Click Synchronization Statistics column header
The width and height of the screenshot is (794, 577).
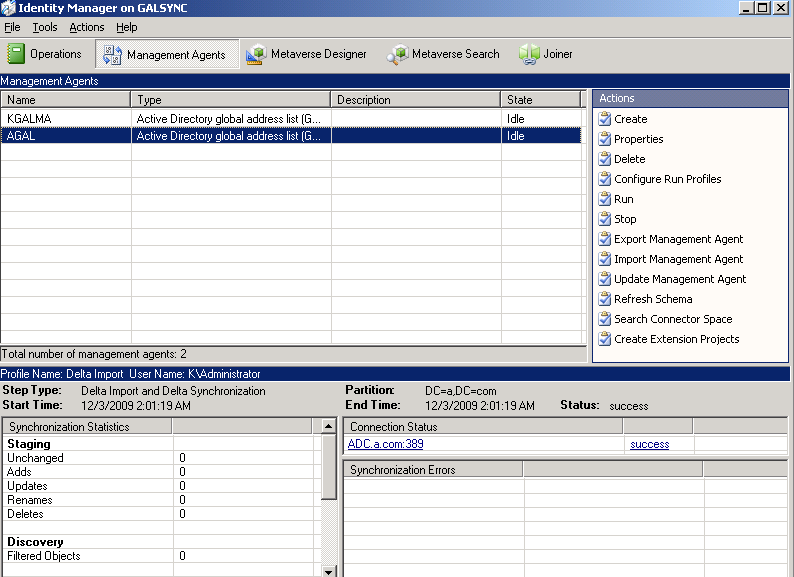tap(87, 427)
